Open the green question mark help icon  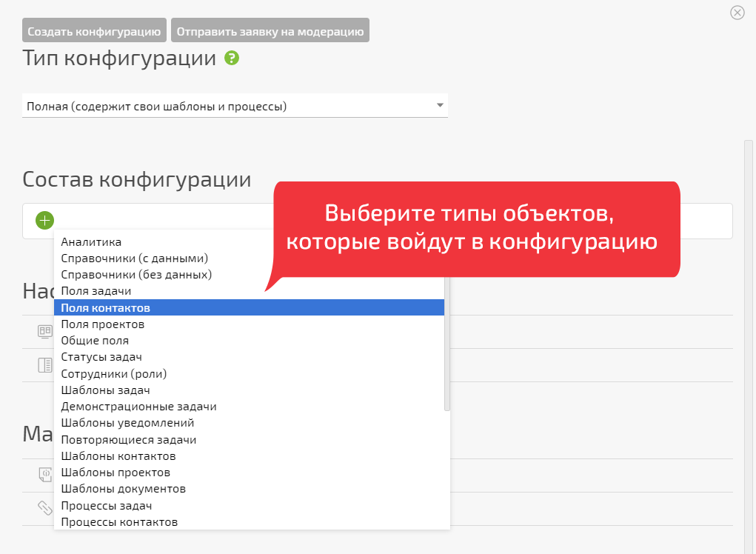pos(232,59)
